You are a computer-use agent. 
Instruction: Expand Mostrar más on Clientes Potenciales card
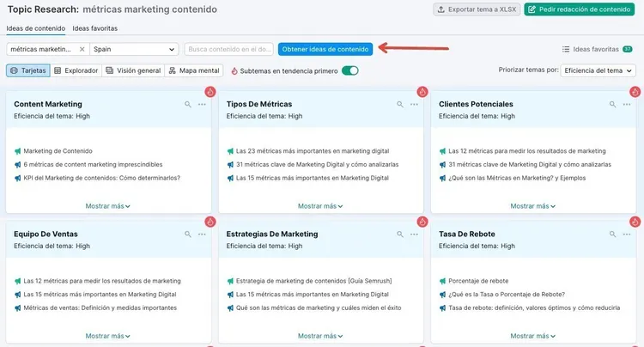(x=532, y=206)
